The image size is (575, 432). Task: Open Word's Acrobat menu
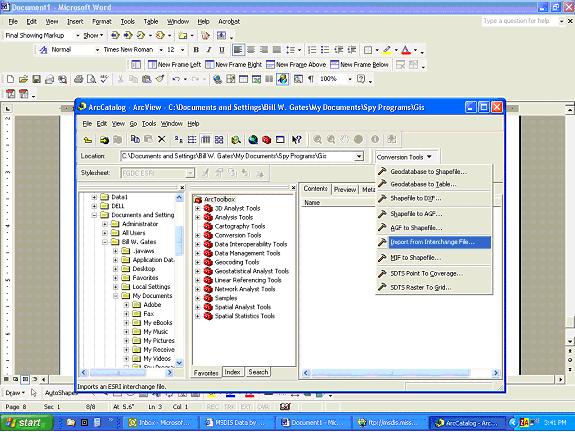[x=229, y=22]
